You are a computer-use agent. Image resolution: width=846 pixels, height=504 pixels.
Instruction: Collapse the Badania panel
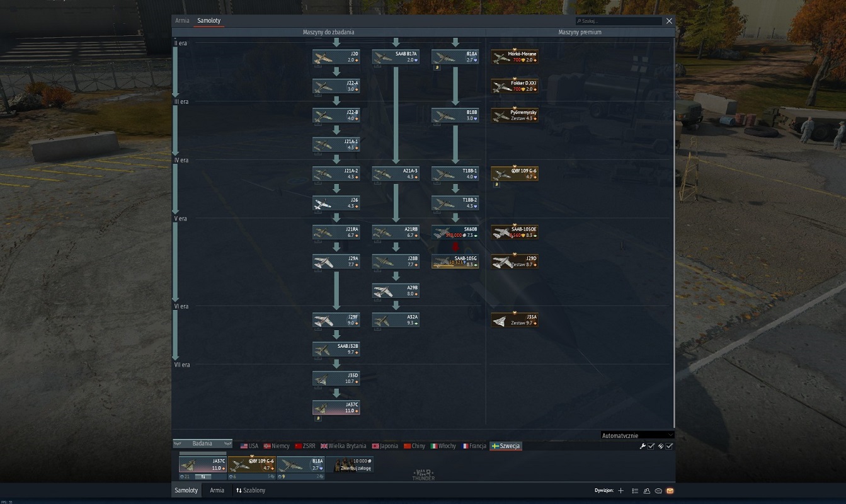coord(202,444)
